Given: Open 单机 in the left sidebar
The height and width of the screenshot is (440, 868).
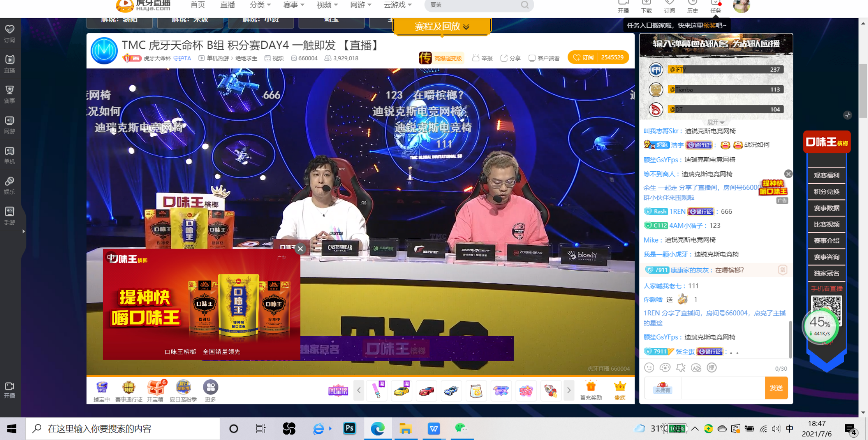Looking at the screenshot, I should click(x=9, y=155).
